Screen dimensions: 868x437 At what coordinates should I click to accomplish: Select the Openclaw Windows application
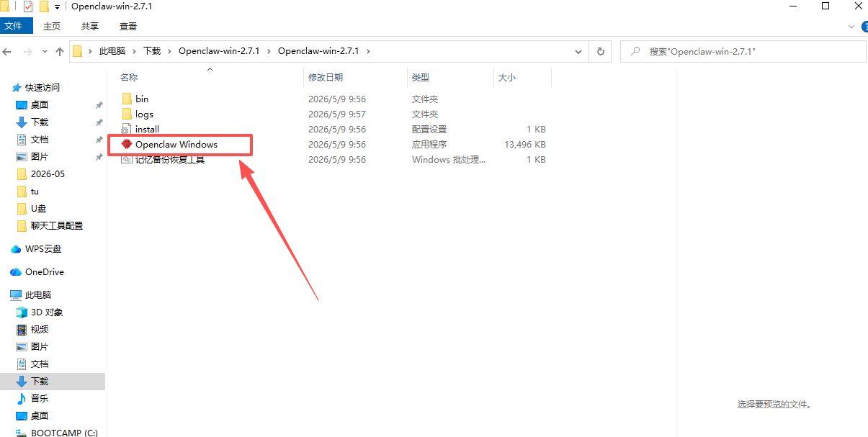click(x=176, y=144)
